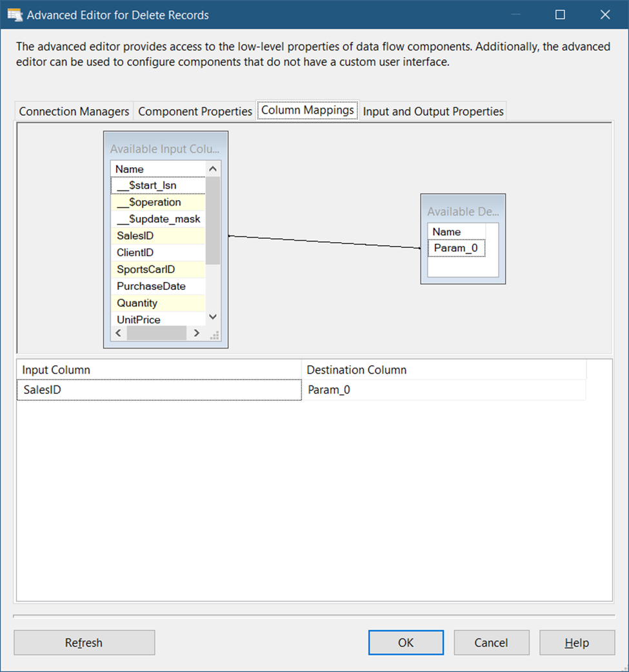Screen dimensions: 629x672
Task: Click the Refresh button
Action: click(84, 642)
